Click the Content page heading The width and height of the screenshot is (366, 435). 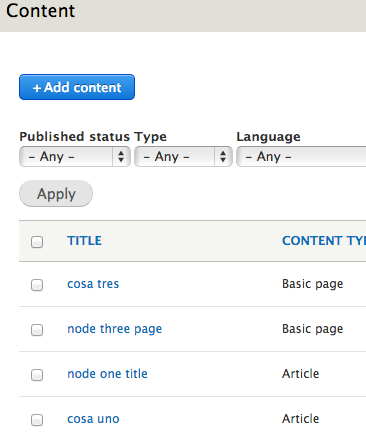pos(41,11)
